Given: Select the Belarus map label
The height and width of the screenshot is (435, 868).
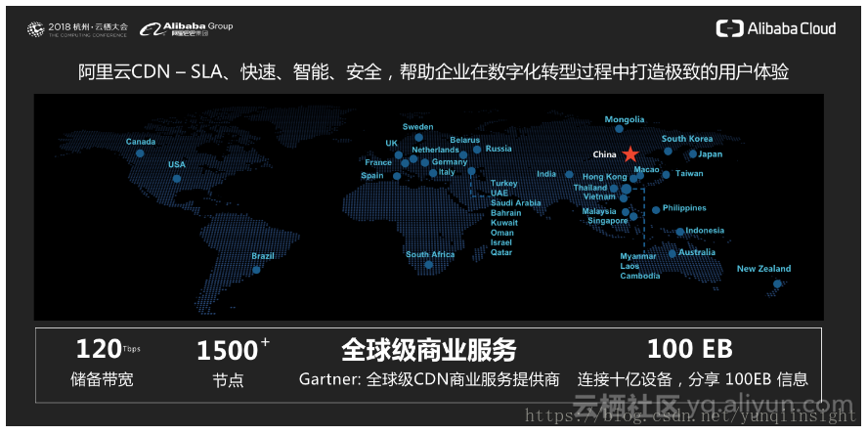Looking at the screenshot, I should 465,140.
